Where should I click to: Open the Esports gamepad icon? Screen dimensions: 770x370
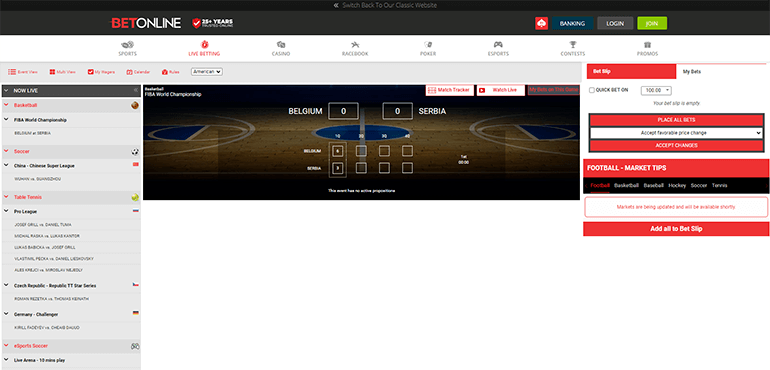498,45
